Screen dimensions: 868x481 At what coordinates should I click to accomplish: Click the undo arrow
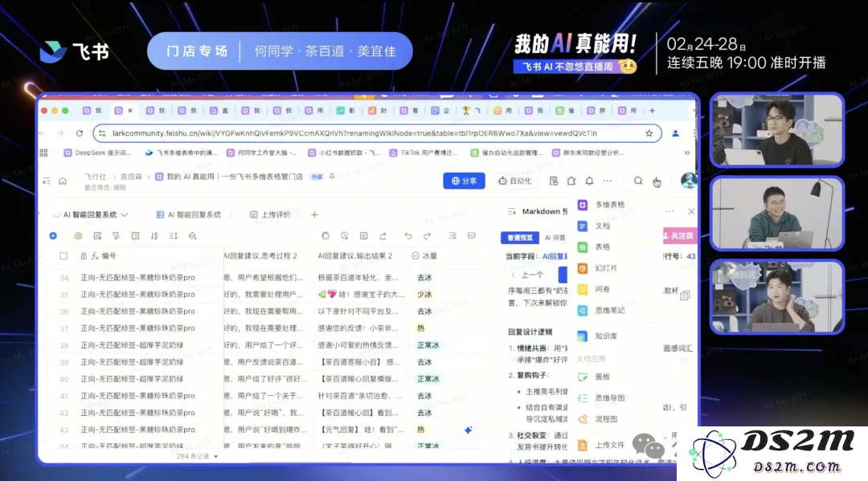coord(408,235)
